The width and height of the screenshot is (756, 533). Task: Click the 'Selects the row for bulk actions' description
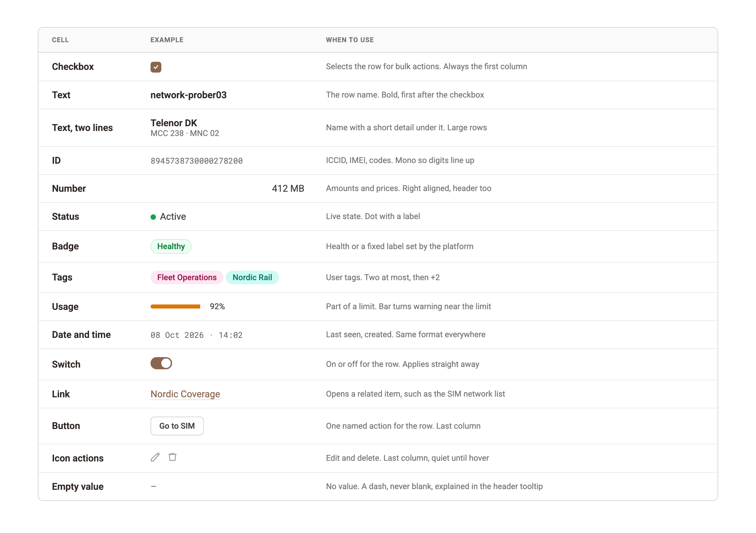coord(427,66)
